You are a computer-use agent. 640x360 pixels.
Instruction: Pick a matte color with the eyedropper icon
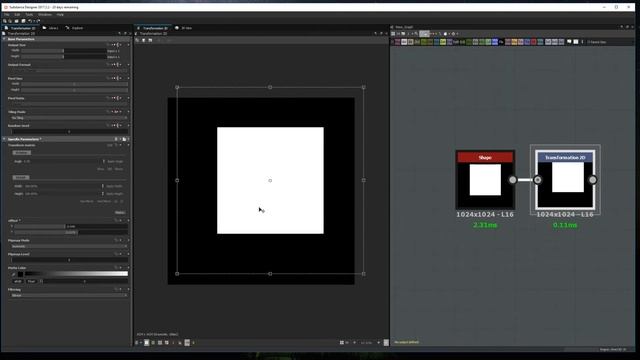point(13,274)
